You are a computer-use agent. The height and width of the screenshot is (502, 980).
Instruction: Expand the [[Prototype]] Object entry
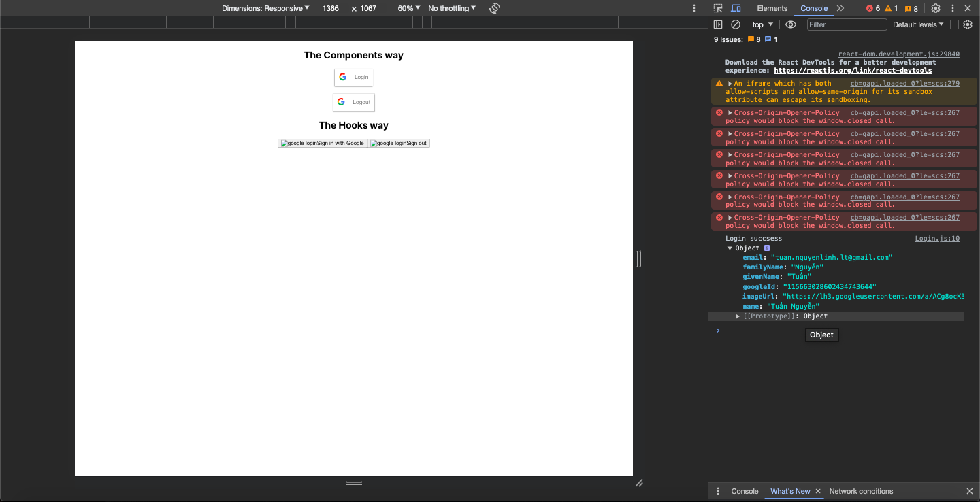point(738,316)
